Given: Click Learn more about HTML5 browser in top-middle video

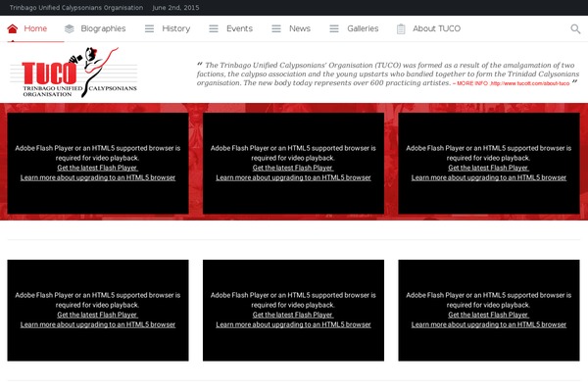Looking at the screenshot, I should coord(293,177).
